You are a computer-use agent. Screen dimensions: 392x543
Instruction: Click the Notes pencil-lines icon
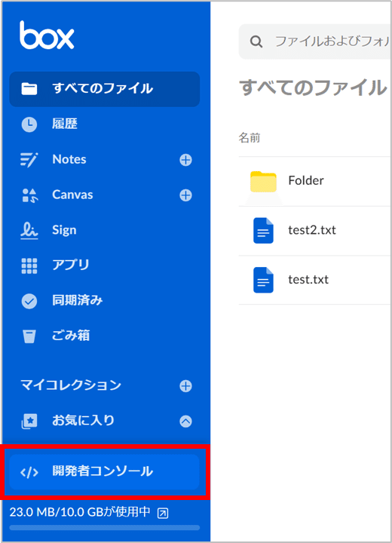pyautogui.click(x=29, y=160)
